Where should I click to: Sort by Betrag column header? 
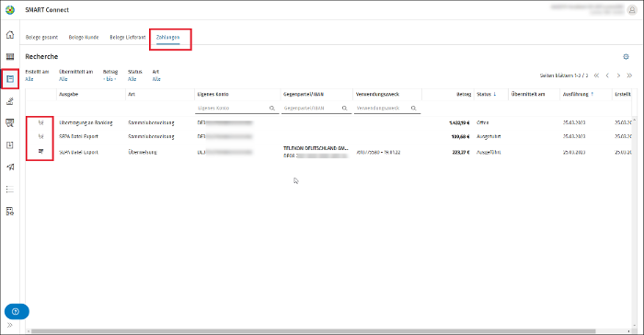[464, 94]
